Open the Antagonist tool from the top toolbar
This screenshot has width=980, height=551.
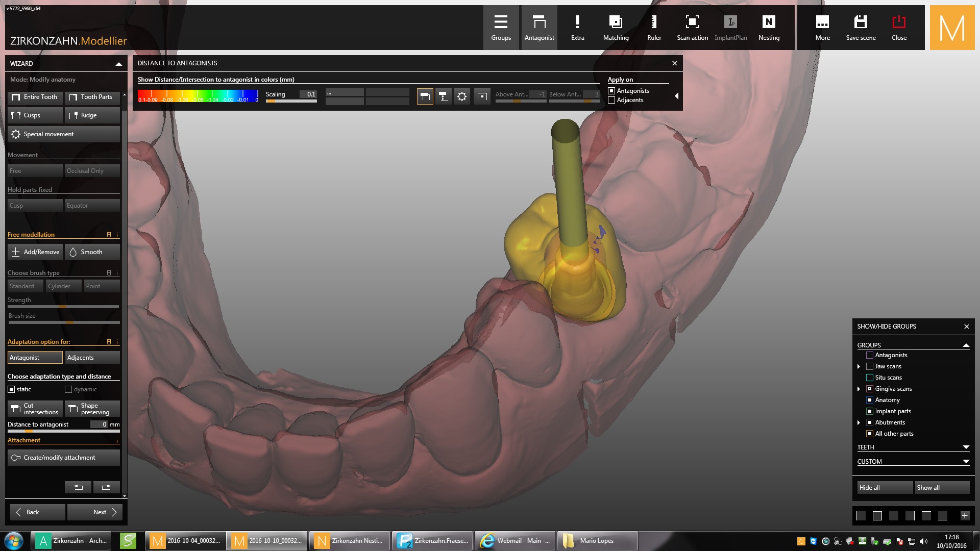[x=539, y=28]
